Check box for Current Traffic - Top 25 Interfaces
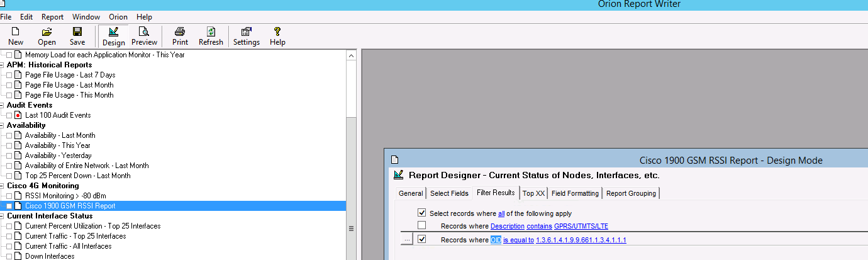Image resolution: width=868 pixels, height=260 pixels. pyautogui.click(x=9, y=236)
